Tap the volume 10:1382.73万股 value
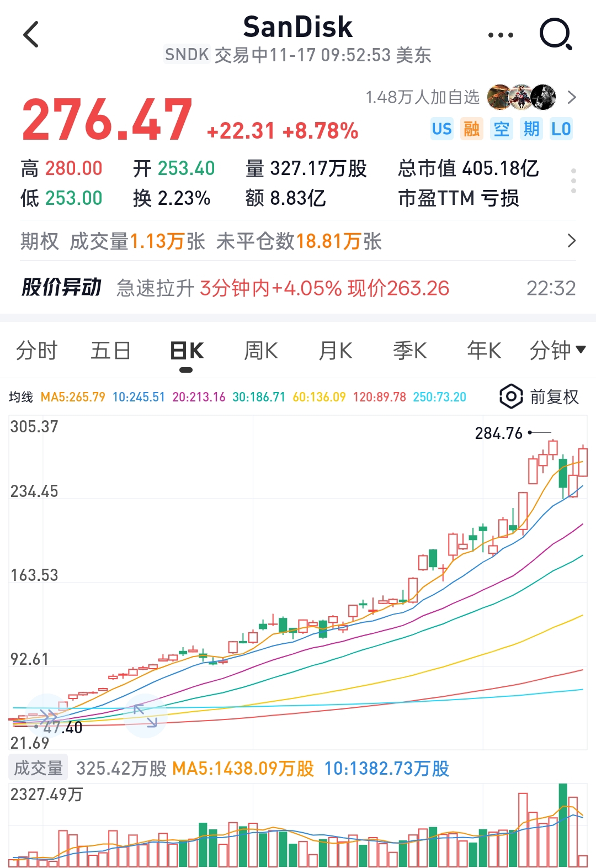596x868 pixels. (x=386, y=768)
